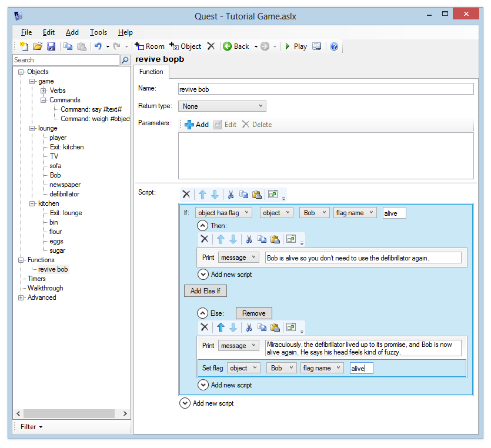The width and height of the screenshot is (491, 448).
Task: Open the Help menu
Action: [x=125, y=32]
